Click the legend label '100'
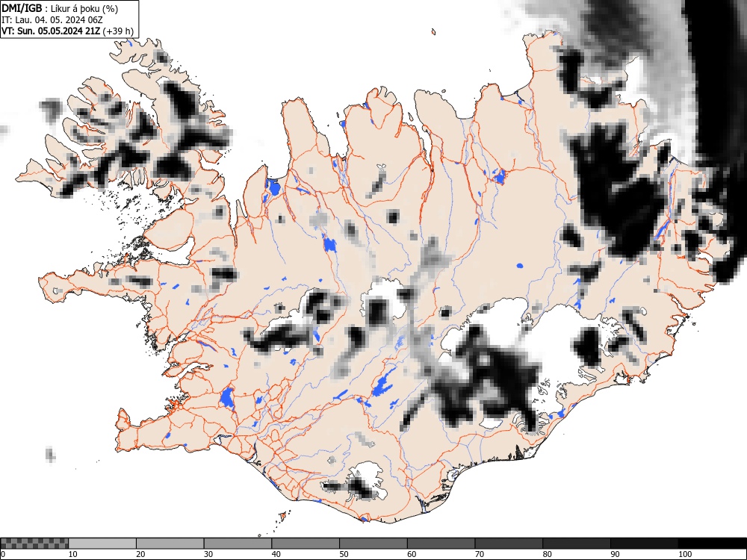 pos(685,554)
